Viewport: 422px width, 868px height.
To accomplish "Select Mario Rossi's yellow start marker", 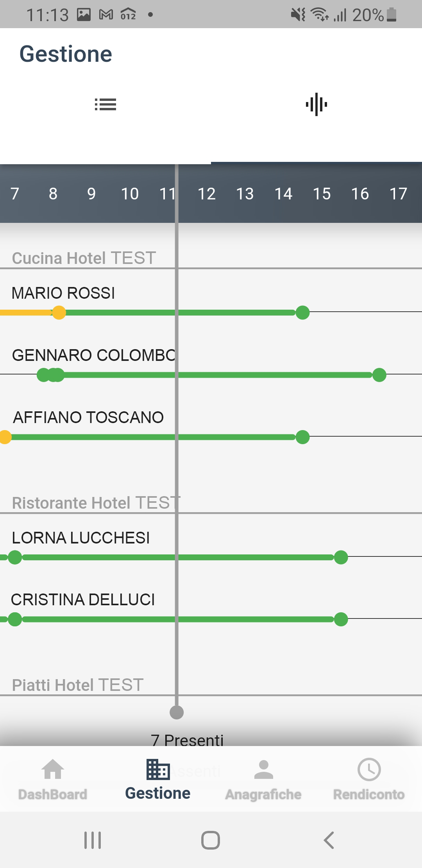I will coord(59,313).
